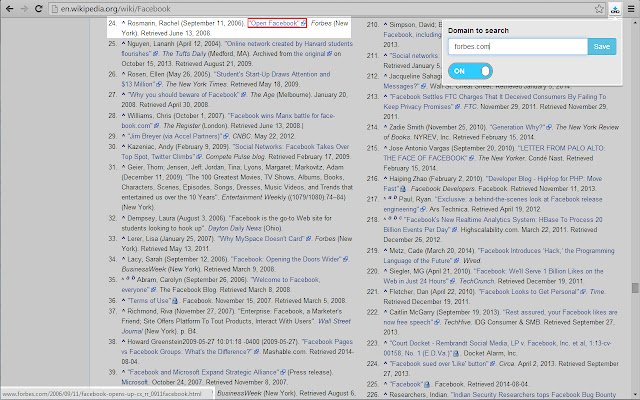Jump up via caret of reference 26
Viewport: 640px width, 400px height.
[124, 73]
